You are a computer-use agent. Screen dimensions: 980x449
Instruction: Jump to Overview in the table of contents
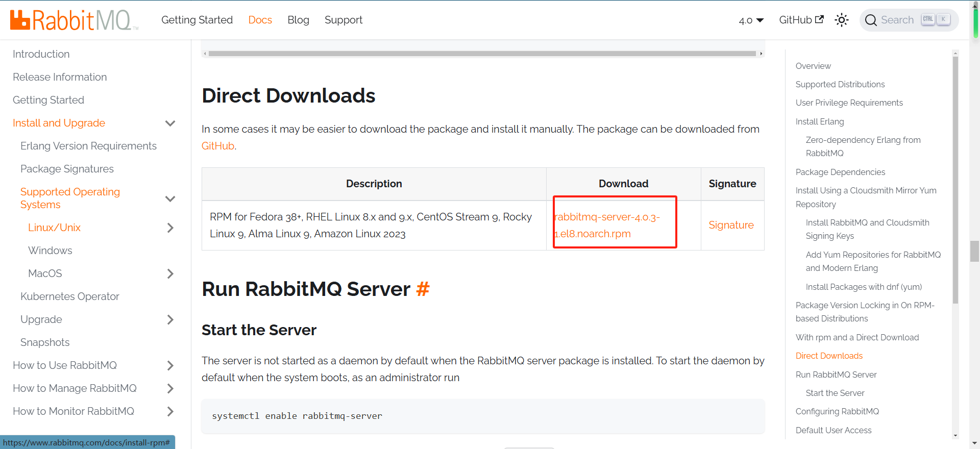point(813,66)
